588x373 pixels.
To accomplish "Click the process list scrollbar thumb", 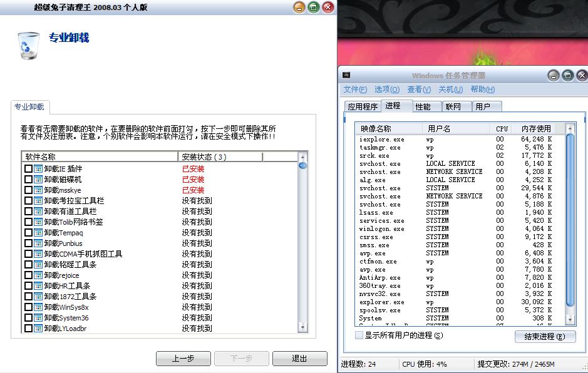I will 570,220.
